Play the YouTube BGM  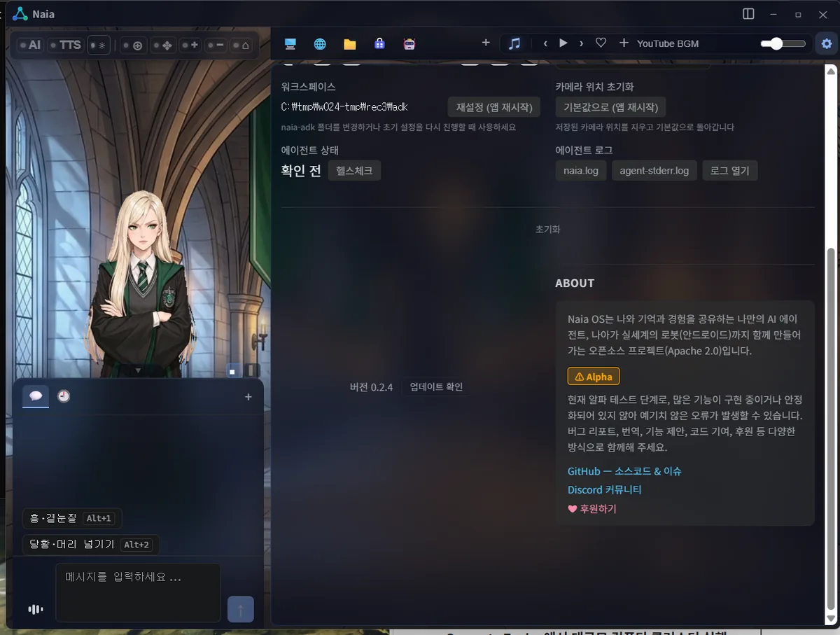pos(563,43)
